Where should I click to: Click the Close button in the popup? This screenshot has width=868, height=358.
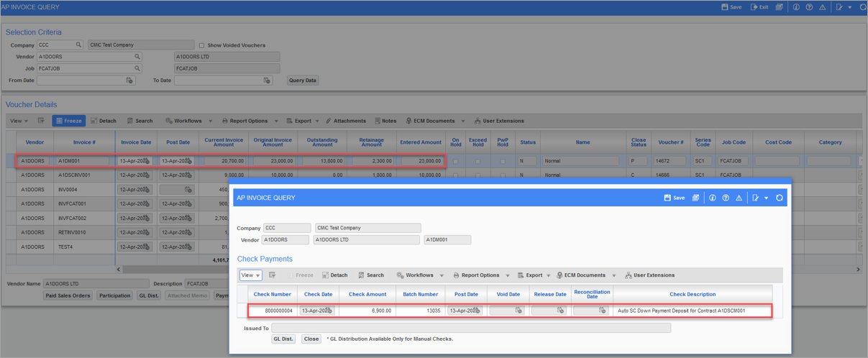click(x=311, y=339)
